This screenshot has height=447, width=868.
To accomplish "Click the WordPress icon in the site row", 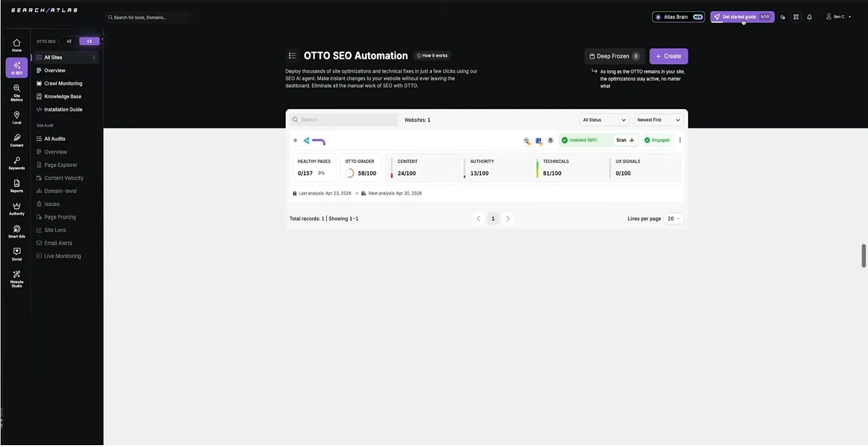I will [x=551, y=141].
